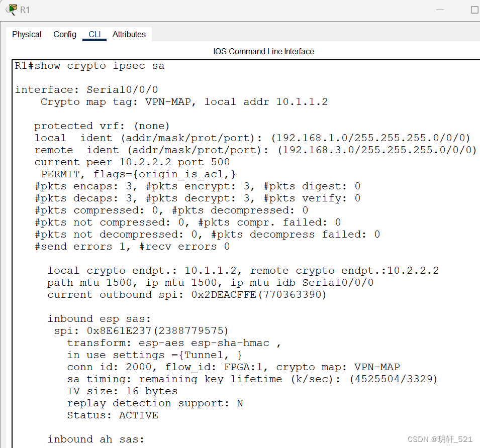This screenshot has height=448, width=480.
Task: Click the 'inbound ah sas:' heading
Action: pos(96,439)
